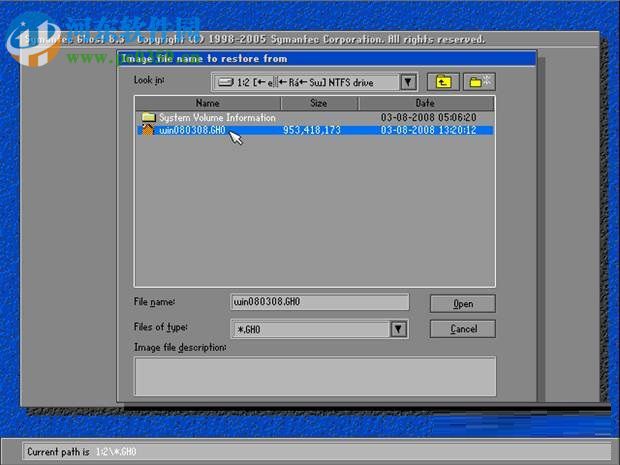Go up one folder level icon
620x465 pixels.
pyautogui.click(x=443, y=82)
